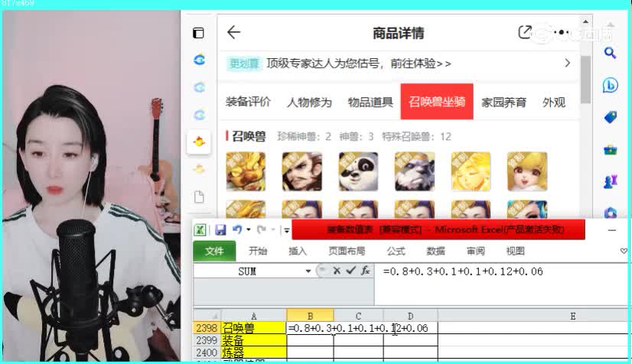This screenshot has height=364, width=632.
Task: Expand the expert appraisal banner chevron
Action: pos(567,63)
